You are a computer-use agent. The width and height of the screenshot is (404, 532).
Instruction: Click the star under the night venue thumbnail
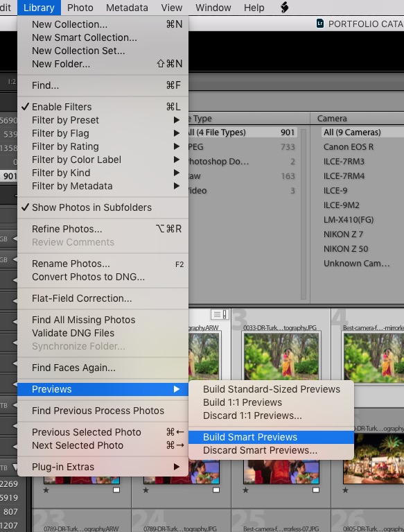pos(345,490)
